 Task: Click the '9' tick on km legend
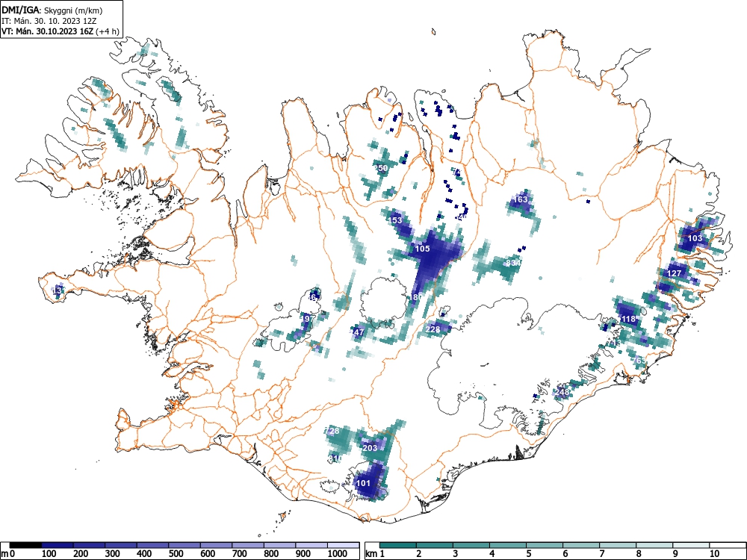tap(675, 554)
